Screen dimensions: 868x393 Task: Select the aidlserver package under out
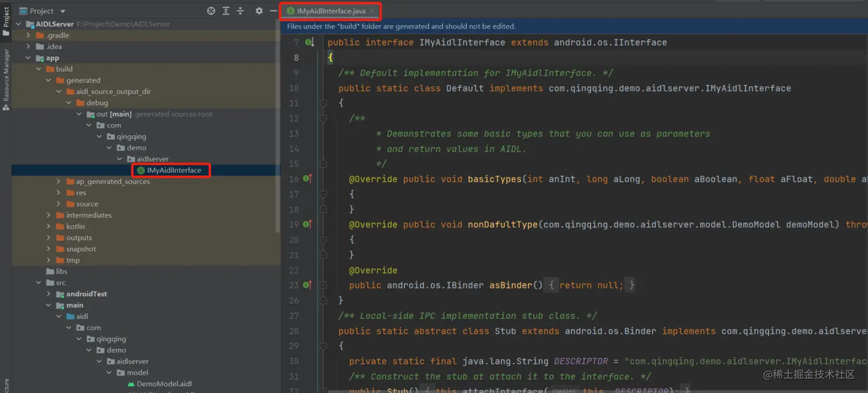148,159
